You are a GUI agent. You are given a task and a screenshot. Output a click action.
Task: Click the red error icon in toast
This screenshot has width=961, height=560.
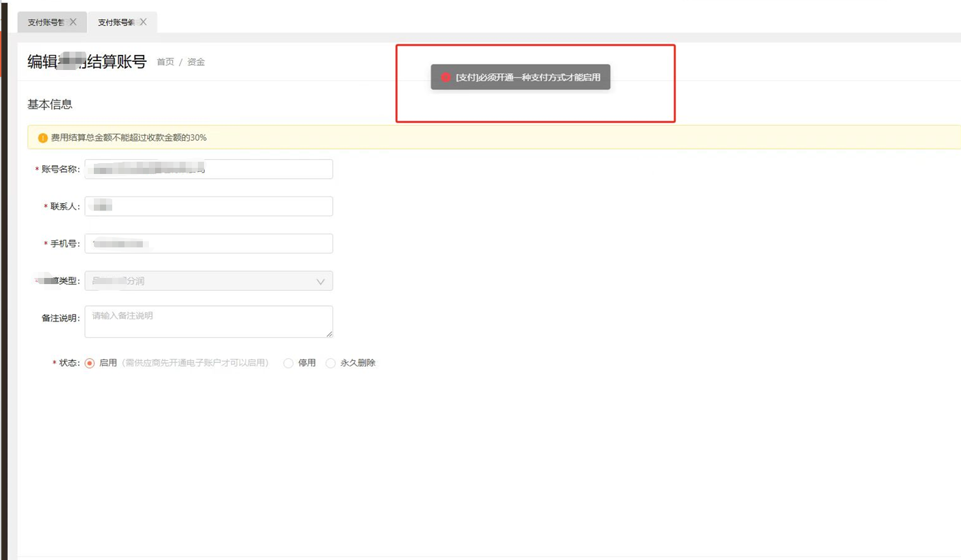coord(445,77)
